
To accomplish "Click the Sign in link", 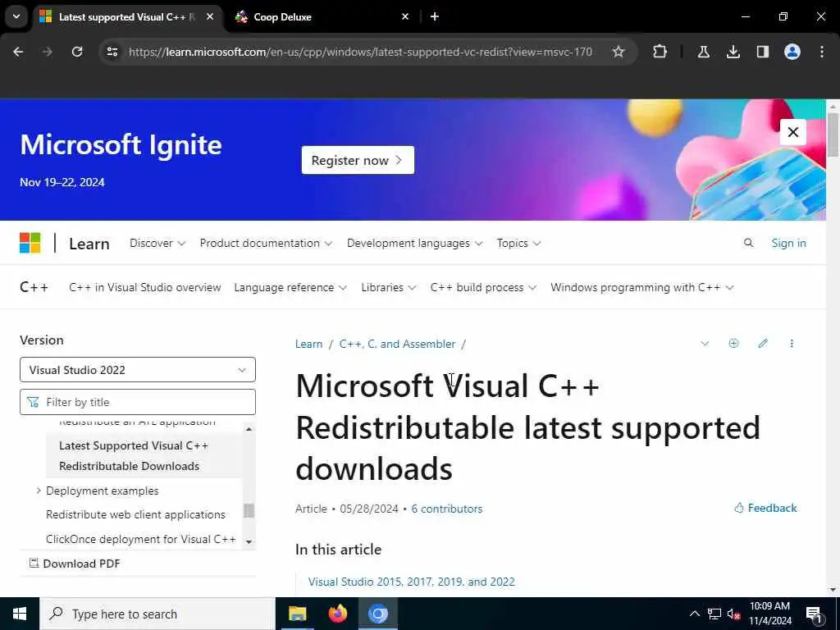I will pyautogui.click(x=788, y=243).
